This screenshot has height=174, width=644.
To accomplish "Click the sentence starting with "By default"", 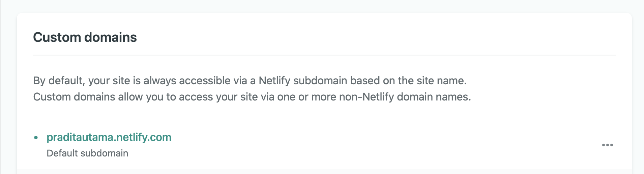I will click(250, 81).
